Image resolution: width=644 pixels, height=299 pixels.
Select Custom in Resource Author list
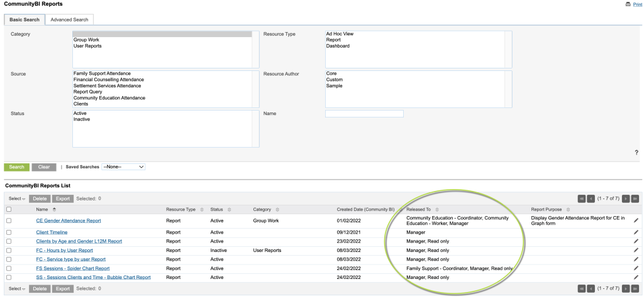(335, 80)
